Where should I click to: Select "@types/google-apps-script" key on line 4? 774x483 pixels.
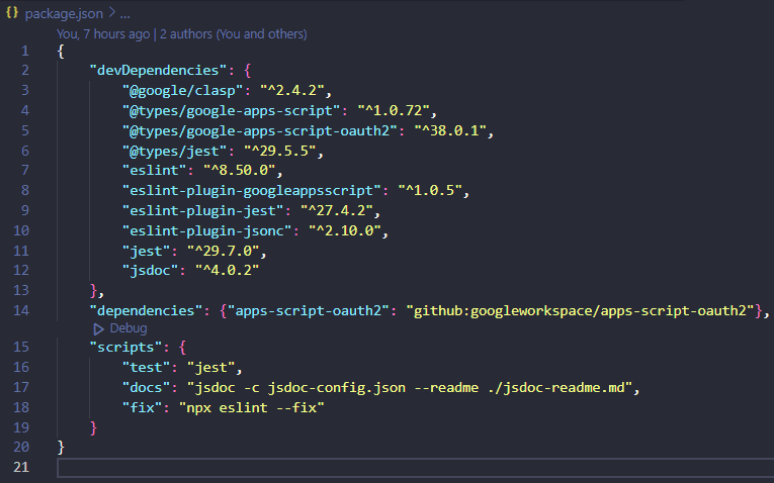[231, 111]
